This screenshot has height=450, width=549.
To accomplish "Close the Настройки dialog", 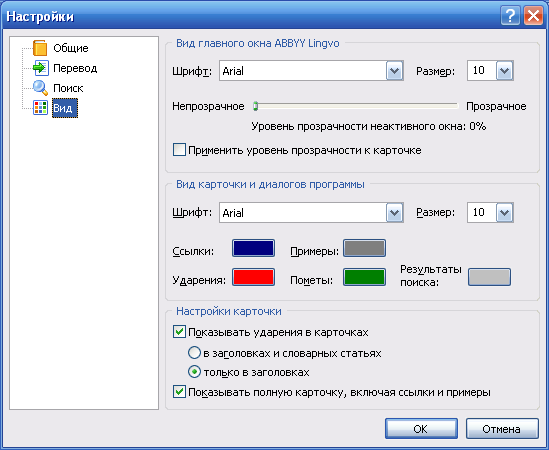I will (x=533, y=16).
